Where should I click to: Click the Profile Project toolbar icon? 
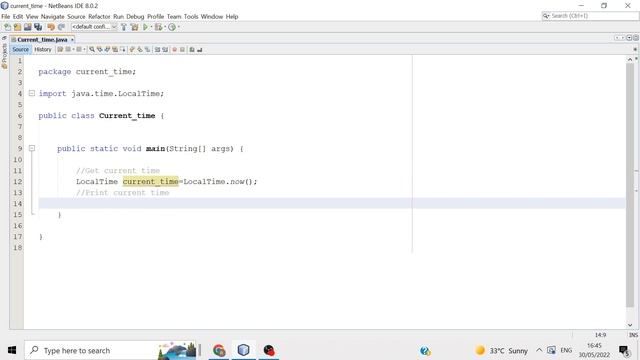172,27
